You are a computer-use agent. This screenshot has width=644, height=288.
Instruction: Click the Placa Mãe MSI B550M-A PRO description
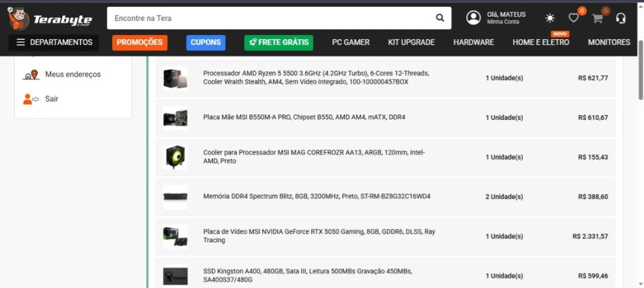tap(304, 117)
